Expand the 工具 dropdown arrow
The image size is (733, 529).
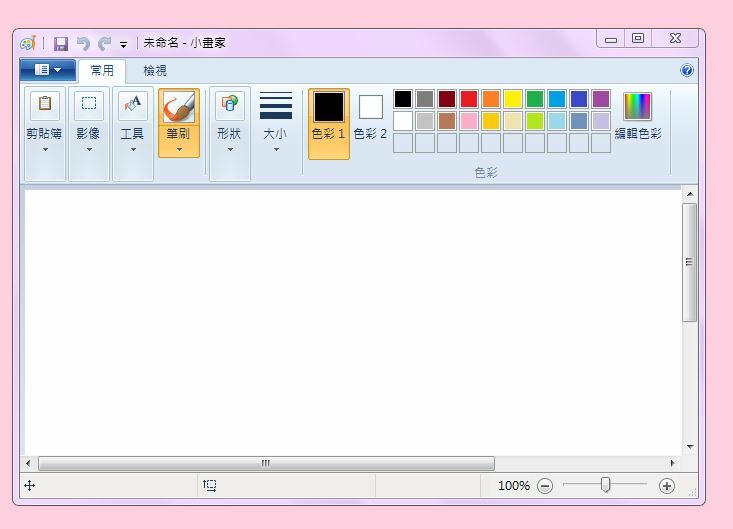click(133, 150)
